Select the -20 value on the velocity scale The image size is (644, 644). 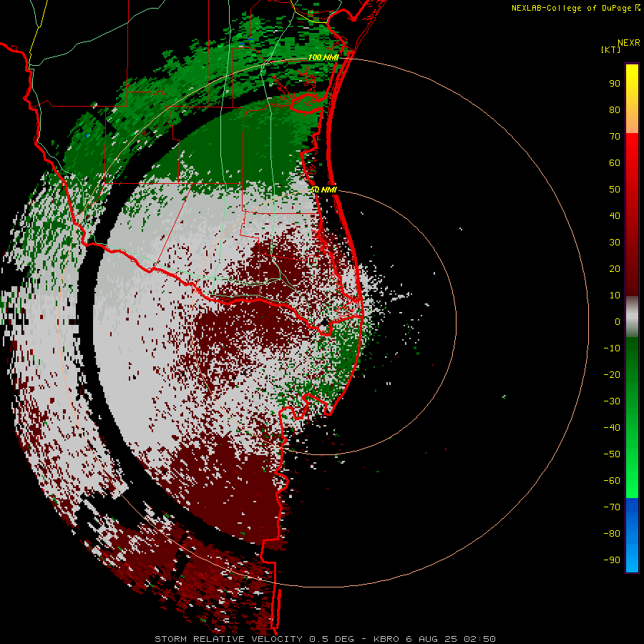[x=612, y=374]
